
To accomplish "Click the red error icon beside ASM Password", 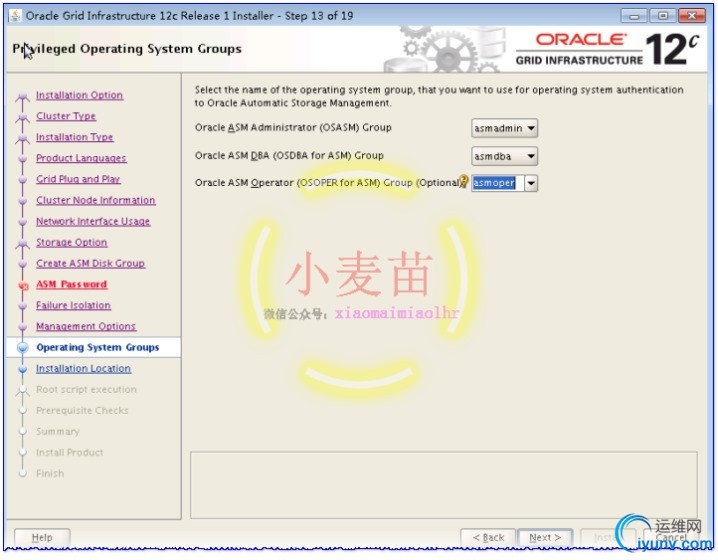I will 23,286.
